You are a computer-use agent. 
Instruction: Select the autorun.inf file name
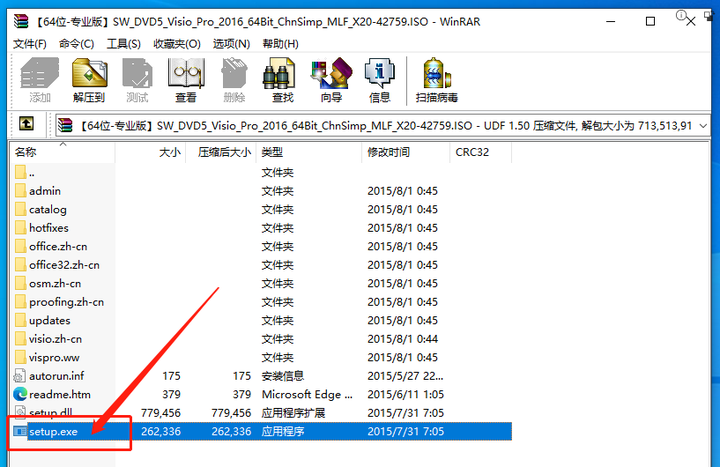coord(56,376)
